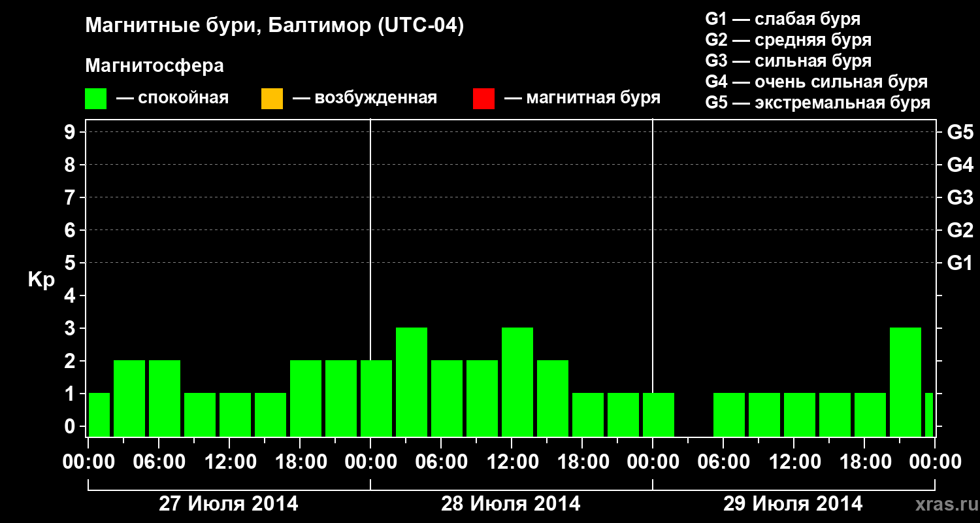
Task: Click the first Kp 1 bar on 27 July
Action: (x=99, y=414)
